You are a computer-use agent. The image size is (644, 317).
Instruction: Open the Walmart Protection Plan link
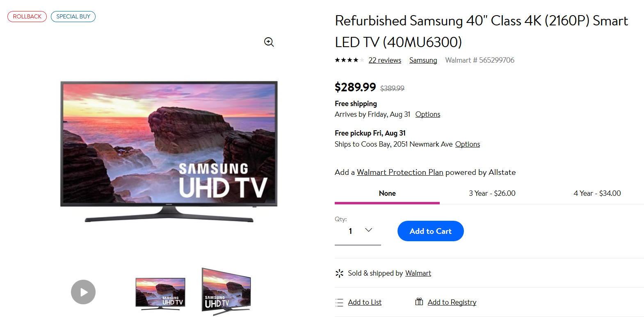pos(400,172)
